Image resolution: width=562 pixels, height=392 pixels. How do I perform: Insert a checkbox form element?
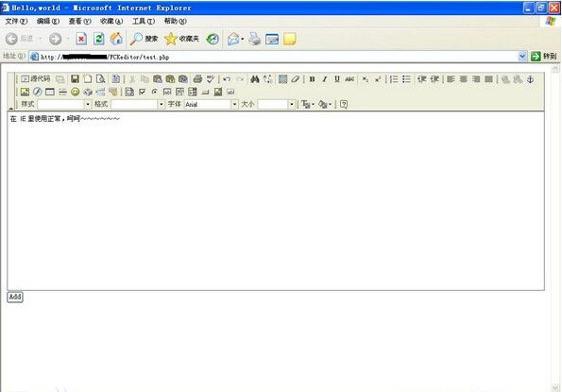coord(142,92)
